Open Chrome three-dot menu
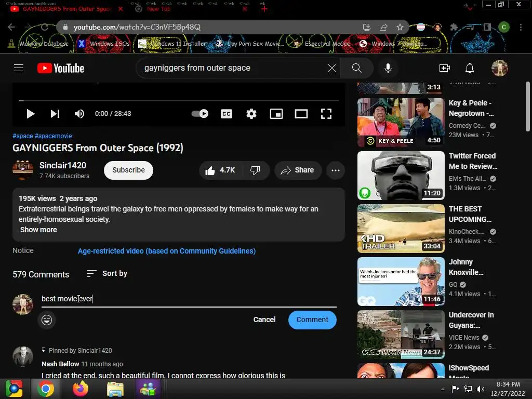532x399 pixels. coord(521,27)
